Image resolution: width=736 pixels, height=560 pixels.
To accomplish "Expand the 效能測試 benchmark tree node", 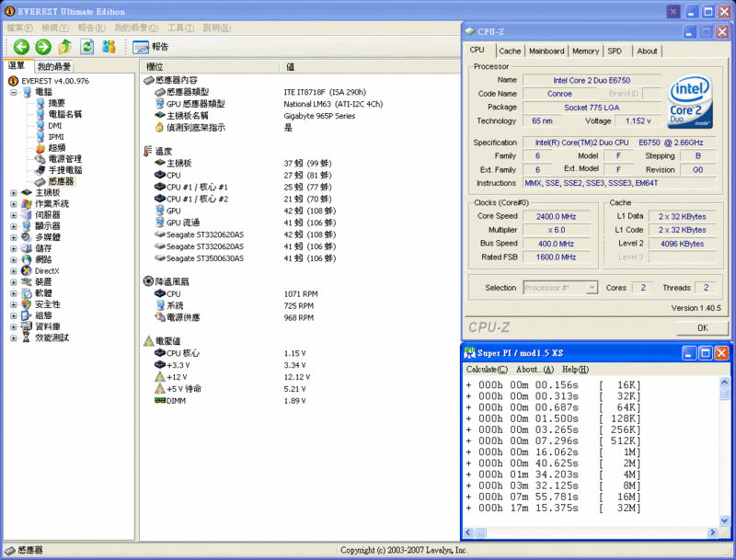I will (x=13, y=337).
